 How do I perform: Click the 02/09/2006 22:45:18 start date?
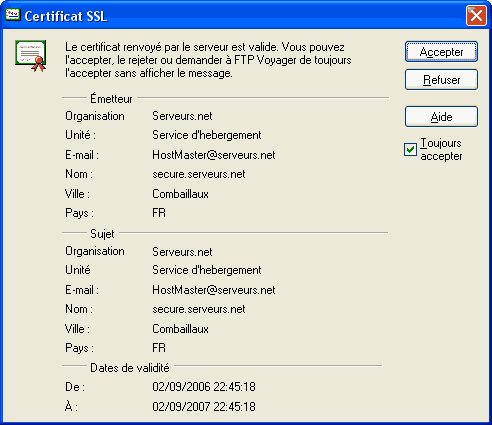pyautogui.click(x=204, y=387)
